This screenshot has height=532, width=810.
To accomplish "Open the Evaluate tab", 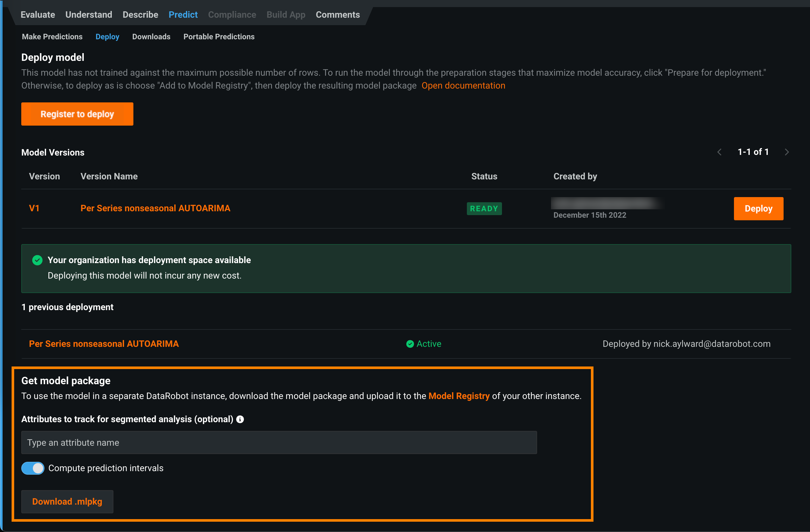I will pyautogui.click(x=38, y=14).
